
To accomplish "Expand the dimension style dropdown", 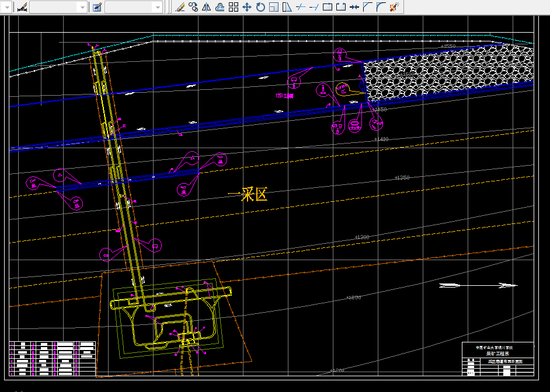I will click(82, 7).
